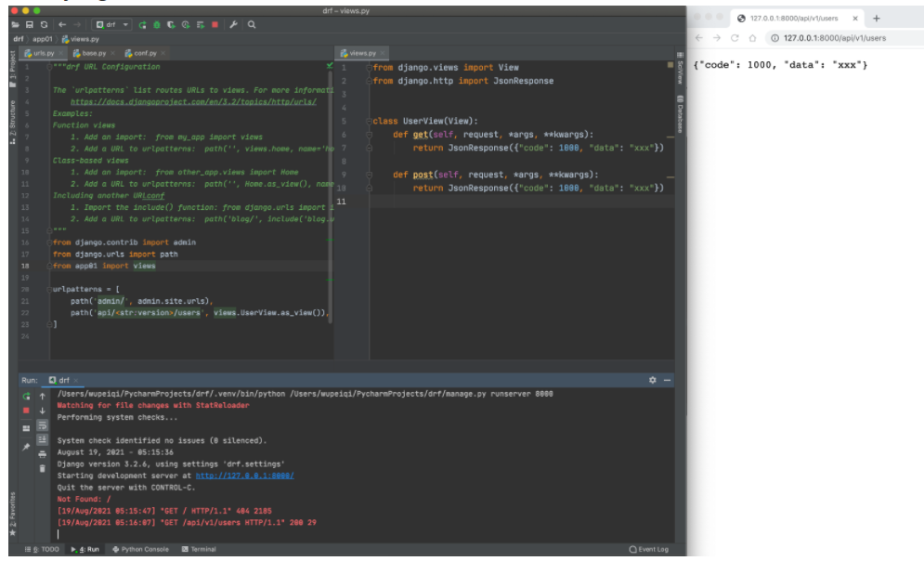The image size is (924, 574).
Task: Click the Search Everywhere magnifier icon
Action: [252, 25]
